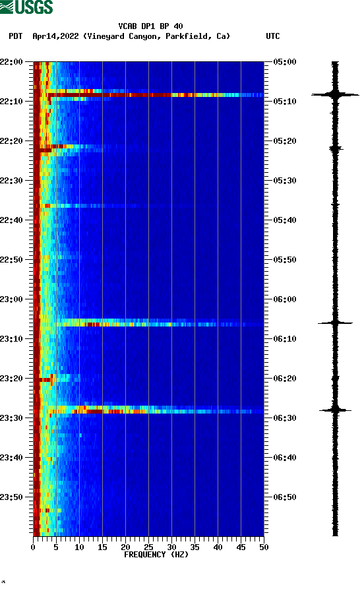Click the 22:00 PDT time label

[11, 61]
